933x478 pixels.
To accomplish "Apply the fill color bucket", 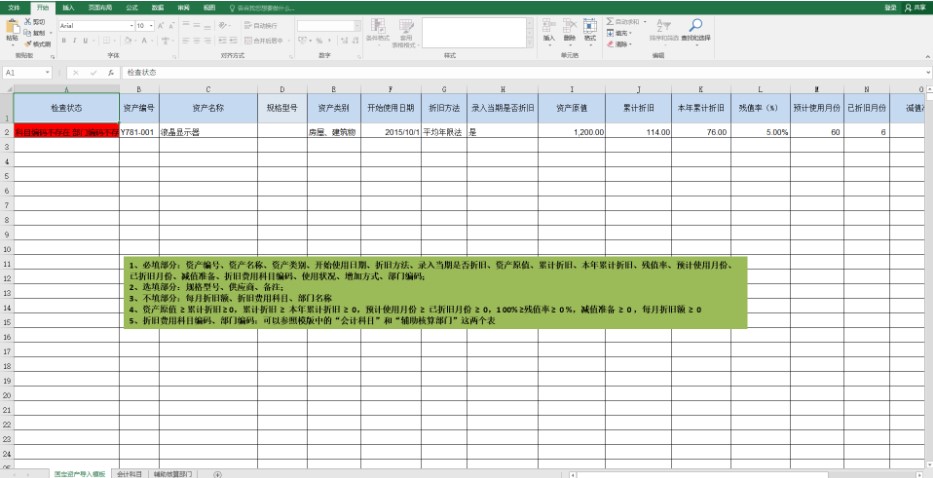I will pyautogui.click(x=128, y=40).
